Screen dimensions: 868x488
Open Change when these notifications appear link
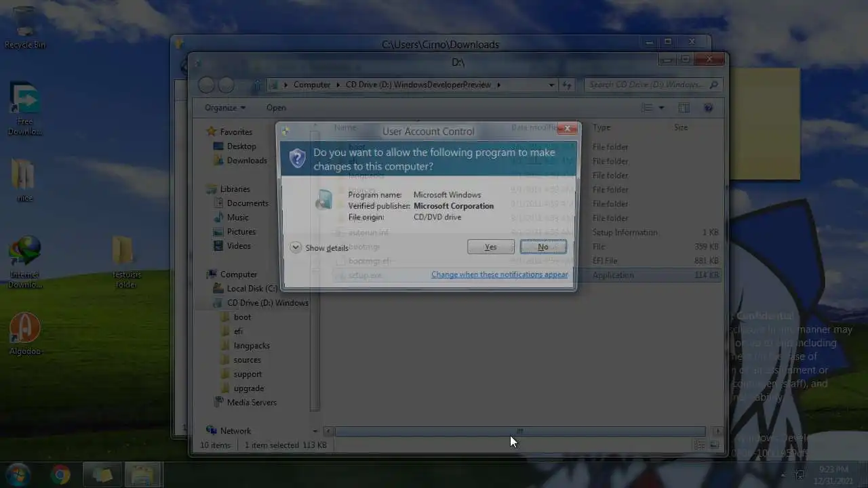tap(499, 274)
